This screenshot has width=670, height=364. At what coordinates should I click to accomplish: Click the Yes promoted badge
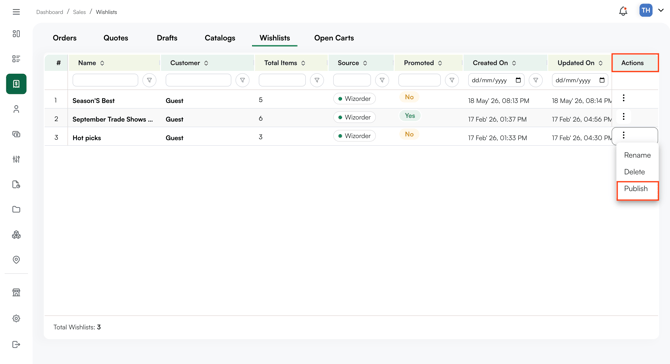click(410, 116)
